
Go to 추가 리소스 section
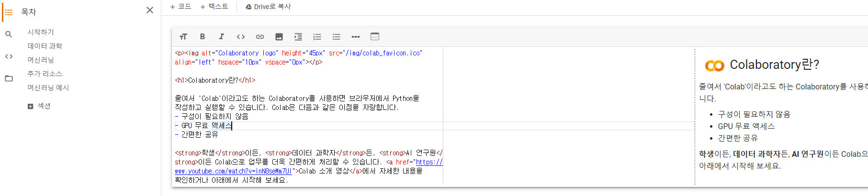(x=45, y=74)
